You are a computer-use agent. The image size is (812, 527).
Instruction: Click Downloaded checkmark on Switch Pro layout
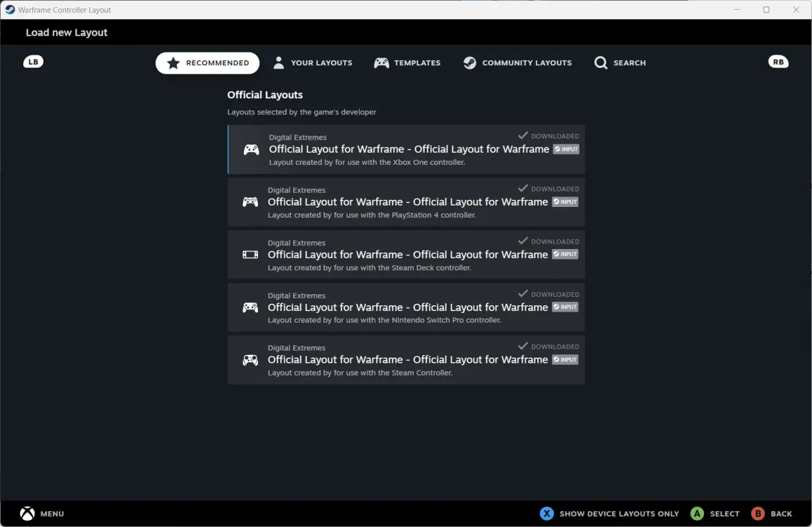(523, 294)
